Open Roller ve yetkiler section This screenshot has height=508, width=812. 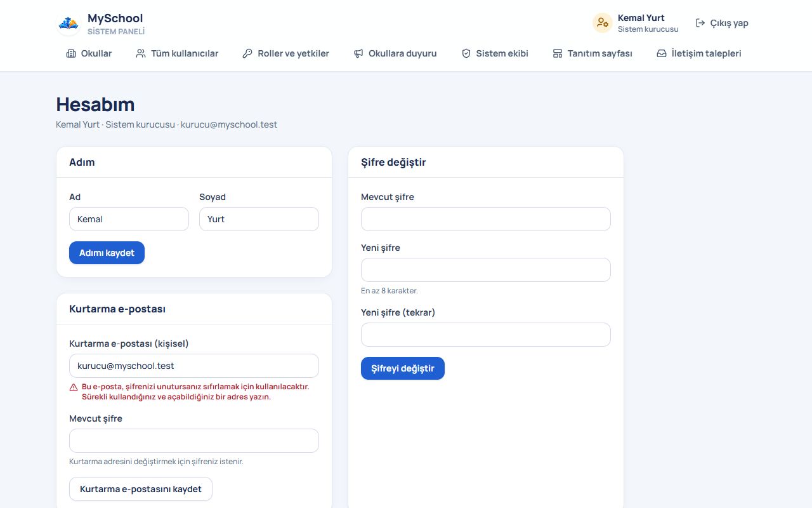tap(286, 53)
